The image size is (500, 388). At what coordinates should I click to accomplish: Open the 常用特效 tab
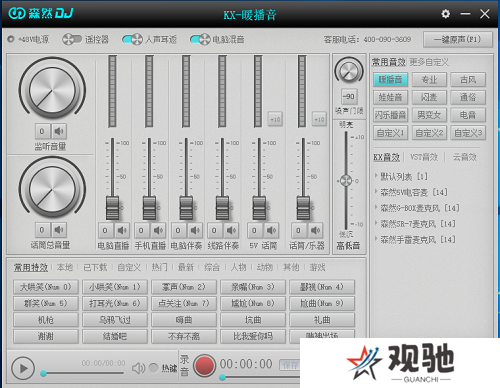click(x=31, y=267)
